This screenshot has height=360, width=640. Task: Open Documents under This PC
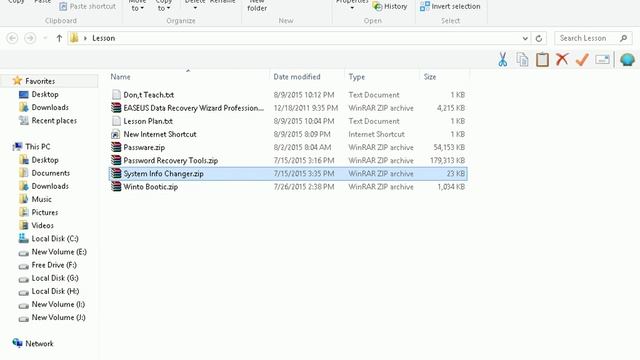point(51,173)
